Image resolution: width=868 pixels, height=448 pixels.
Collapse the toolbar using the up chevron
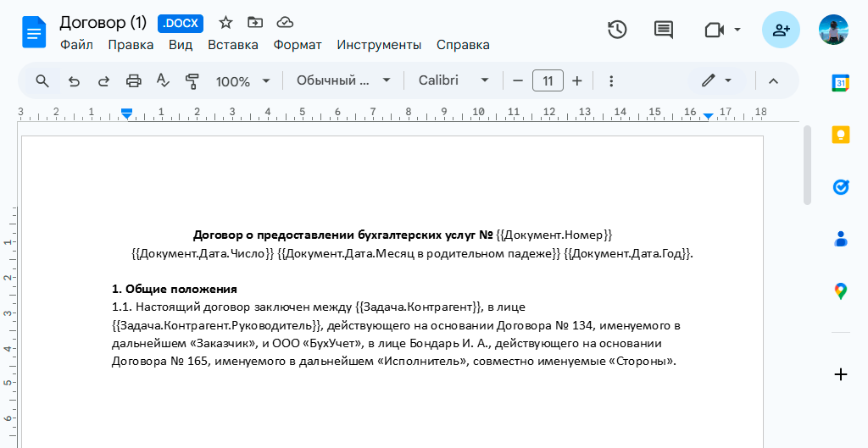click(x=773, y=80)
